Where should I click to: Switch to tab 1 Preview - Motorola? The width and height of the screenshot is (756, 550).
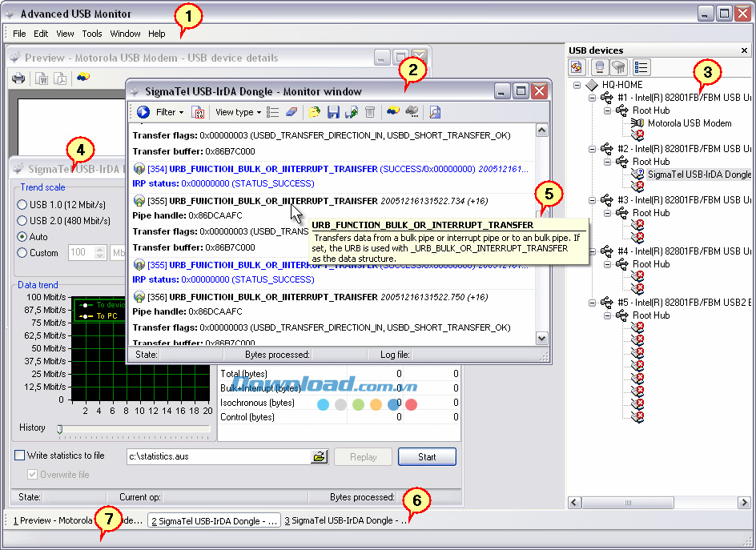click(78, 520)
